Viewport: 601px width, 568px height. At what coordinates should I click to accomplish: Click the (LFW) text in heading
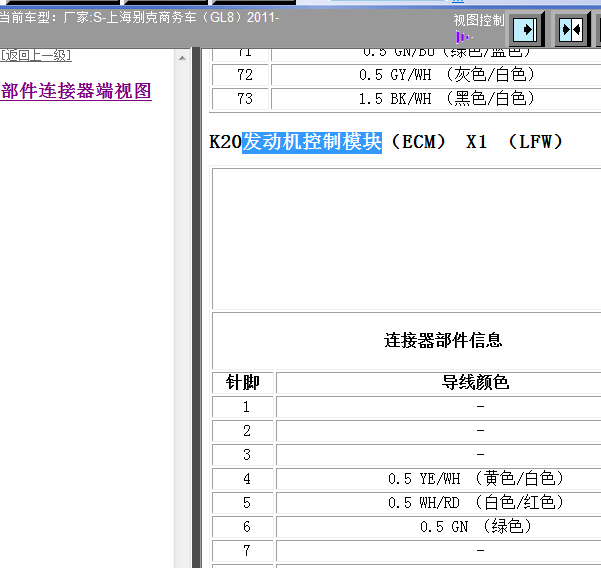(535, 142)
